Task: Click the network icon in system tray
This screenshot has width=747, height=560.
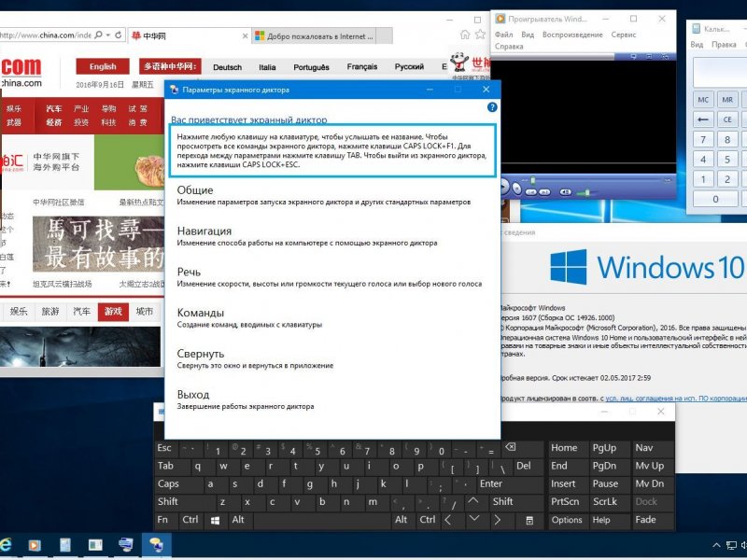Action: 731,545
